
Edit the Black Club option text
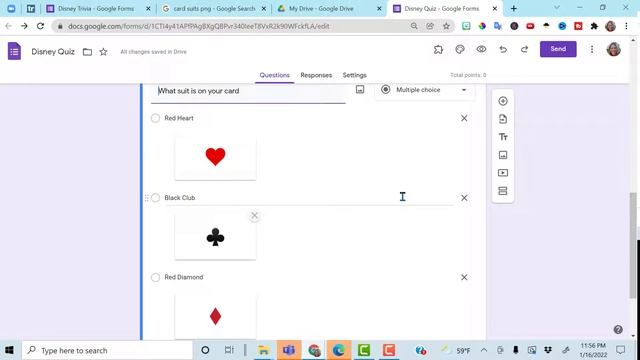tap(309, 198)
